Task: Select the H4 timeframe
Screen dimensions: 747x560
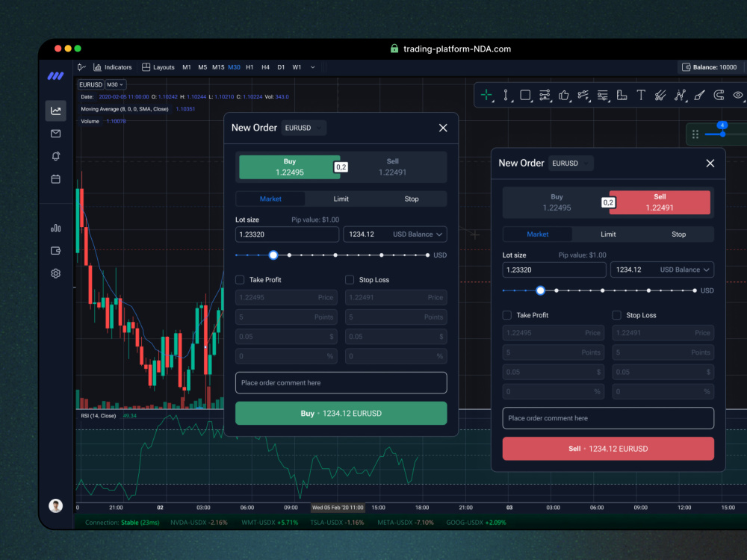Action: click(x=265, y=67)
